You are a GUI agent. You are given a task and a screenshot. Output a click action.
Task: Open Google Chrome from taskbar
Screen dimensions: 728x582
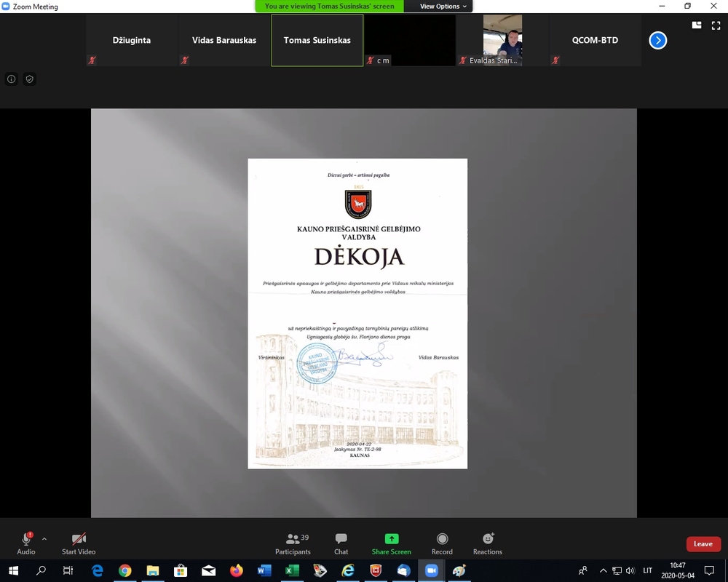coord(124,570)
